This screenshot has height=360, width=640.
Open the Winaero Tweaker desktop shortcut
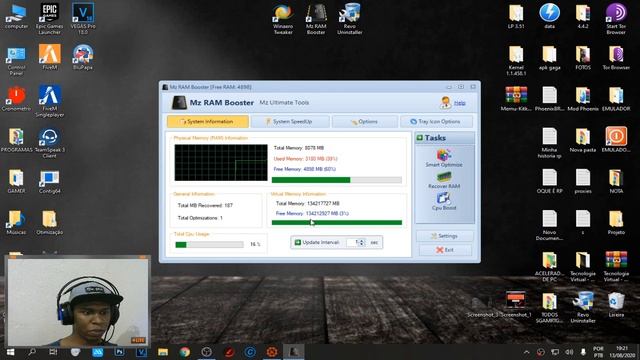[283, 19]
